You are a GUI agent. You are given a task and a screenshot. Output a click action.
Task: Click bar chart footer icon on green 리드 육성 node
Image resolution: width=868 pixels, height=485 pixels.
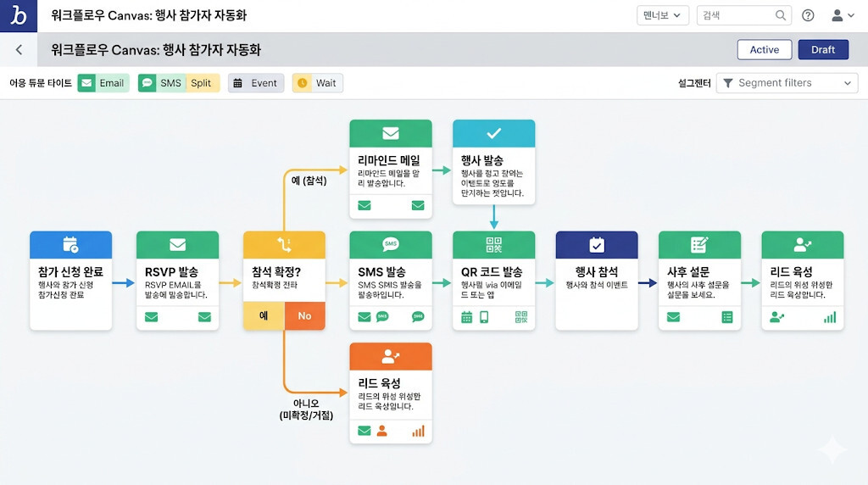click(x=830, y=317)
